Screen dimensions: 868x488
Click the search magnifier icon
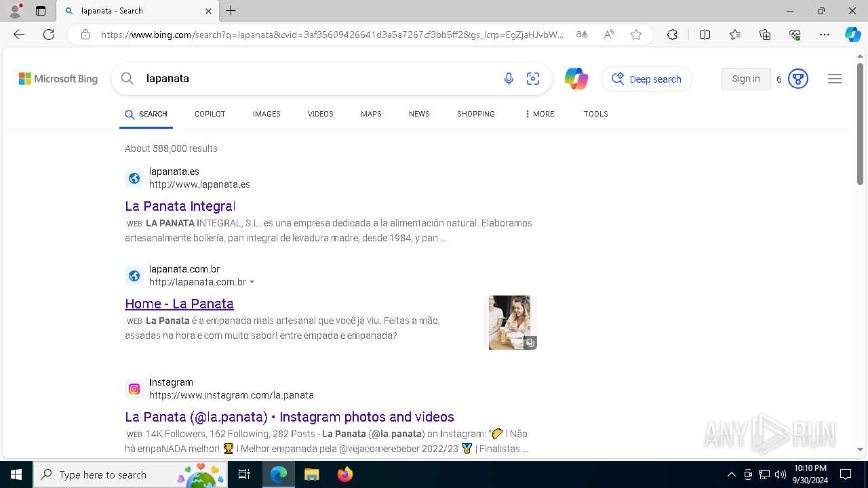click(127, 79)
